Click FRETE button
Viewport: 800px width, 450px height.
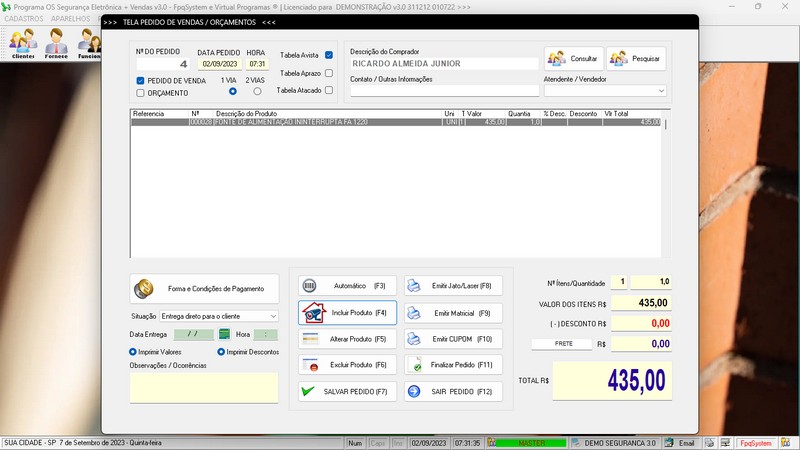563,344
